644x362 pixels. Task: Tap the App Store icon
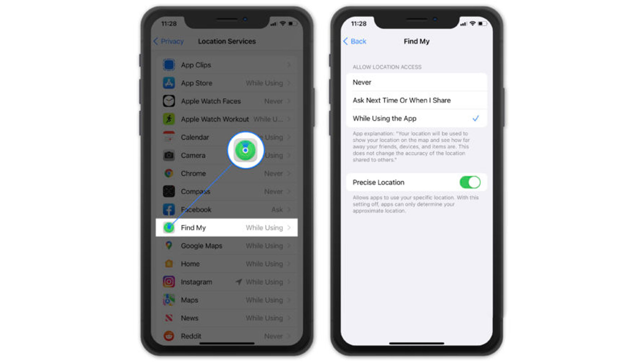(x=171, y=83)
